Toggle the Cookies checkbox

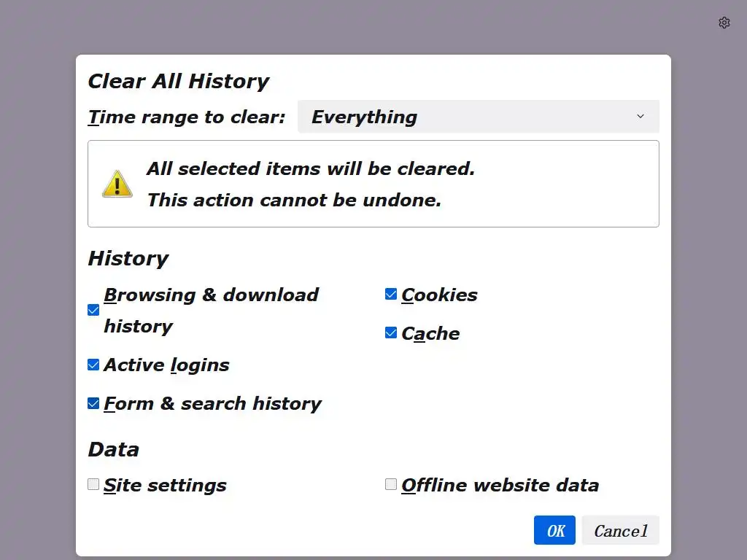pyautogui.click(x=391, y=295)
